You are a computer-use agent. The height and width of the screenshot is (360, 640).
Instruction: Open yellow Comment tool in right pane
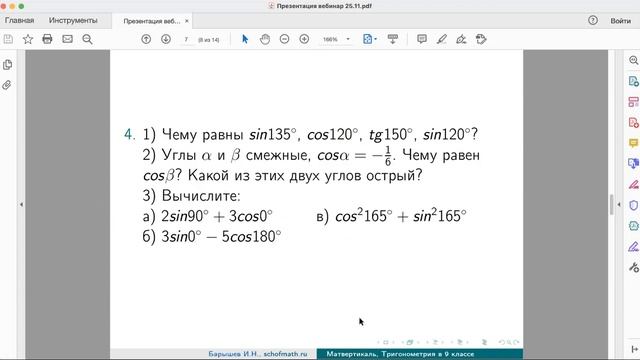point(633,143)
